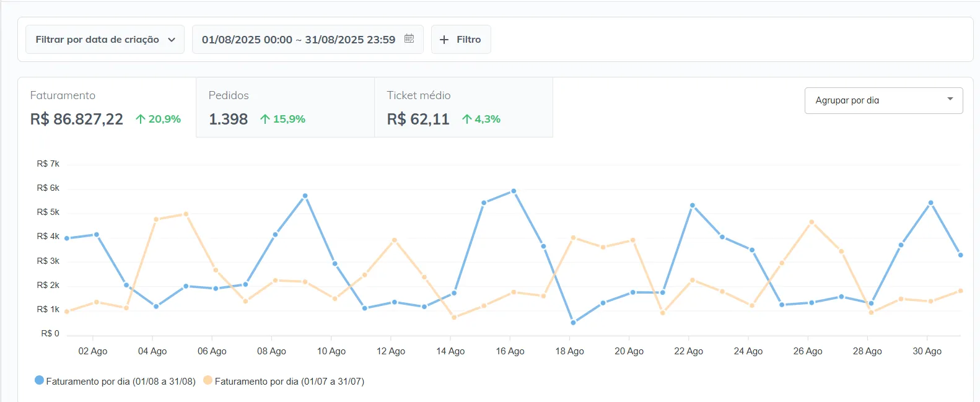The image size is (980, 402).
Task: Toggle the orange legend series 01/07 a 31/07
Action: pos(208,380)
